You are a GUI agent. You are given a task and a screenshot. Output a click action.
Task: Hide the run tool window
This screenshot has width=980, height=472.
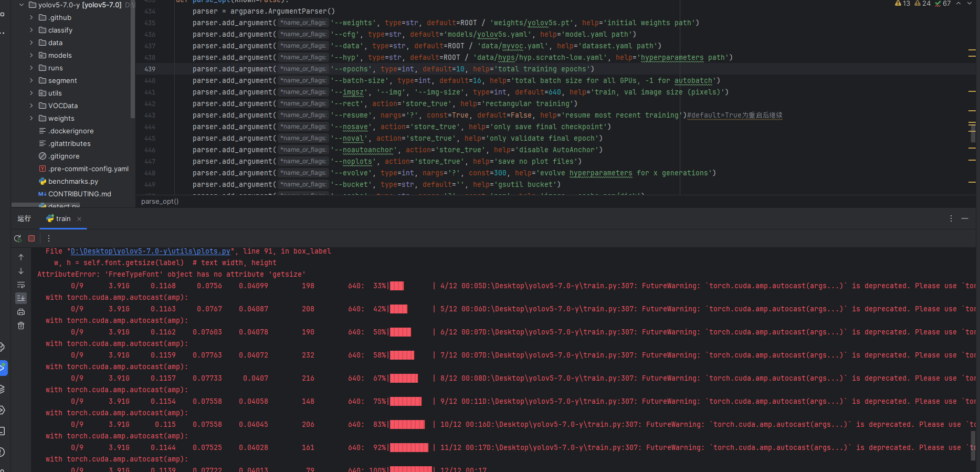pos(965,218)
